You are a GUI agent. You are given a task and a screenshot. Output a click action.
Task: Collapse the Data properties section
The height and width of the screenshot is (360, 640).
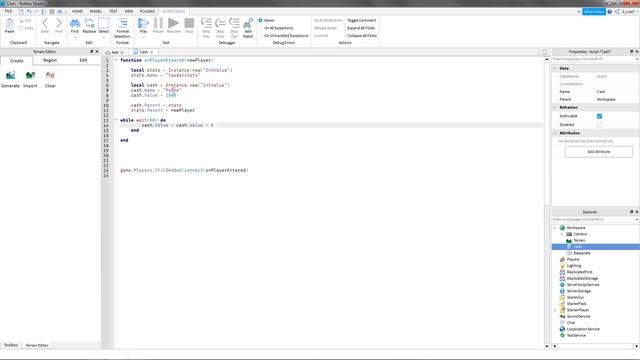click(555, 69)
